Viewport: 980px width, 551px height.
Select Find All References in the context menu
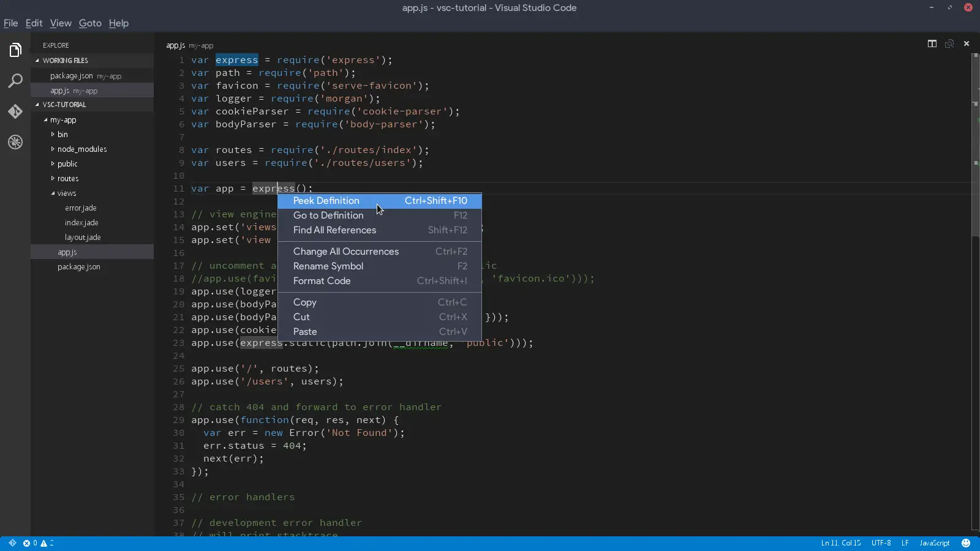click(x=380, y=230)
